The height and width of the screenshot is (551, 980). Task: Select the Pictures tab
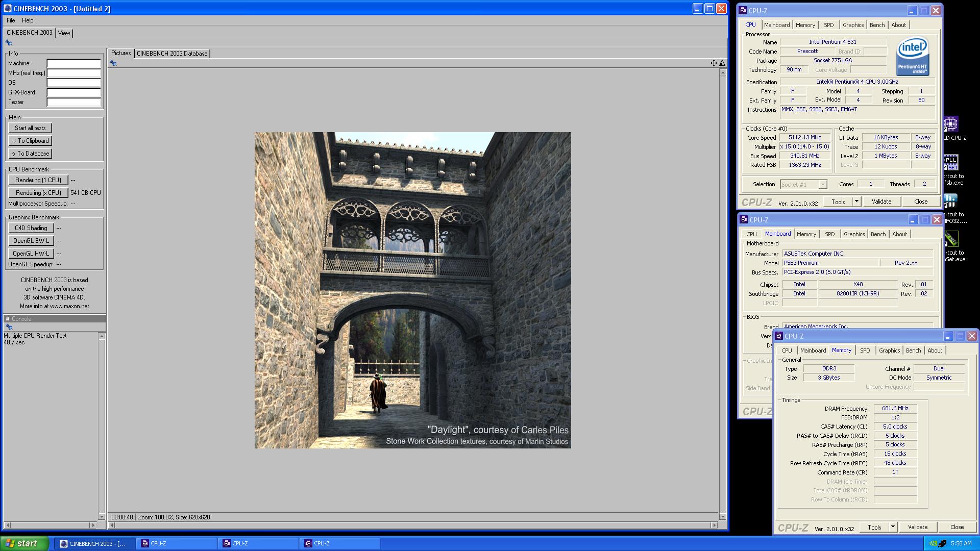click(121, 53)
